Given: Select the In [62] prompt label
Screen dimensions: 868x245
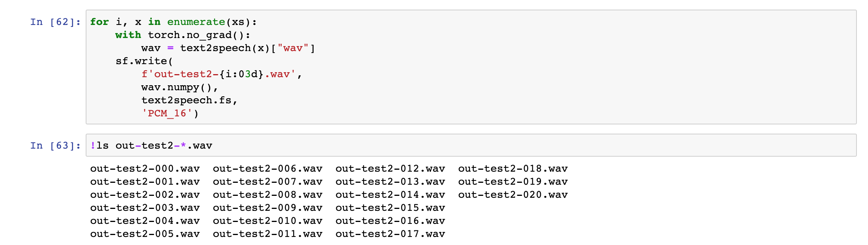Looking at the screenshot, I should pos(56,22).
